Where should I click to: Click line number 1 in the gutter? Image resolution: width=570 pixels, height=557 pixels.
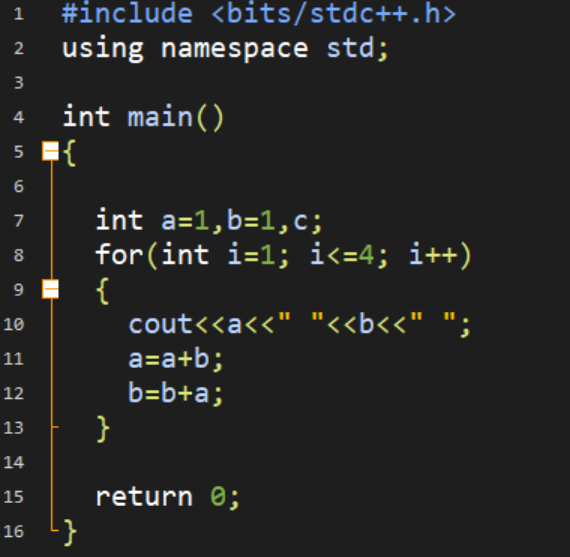[19, 15]
